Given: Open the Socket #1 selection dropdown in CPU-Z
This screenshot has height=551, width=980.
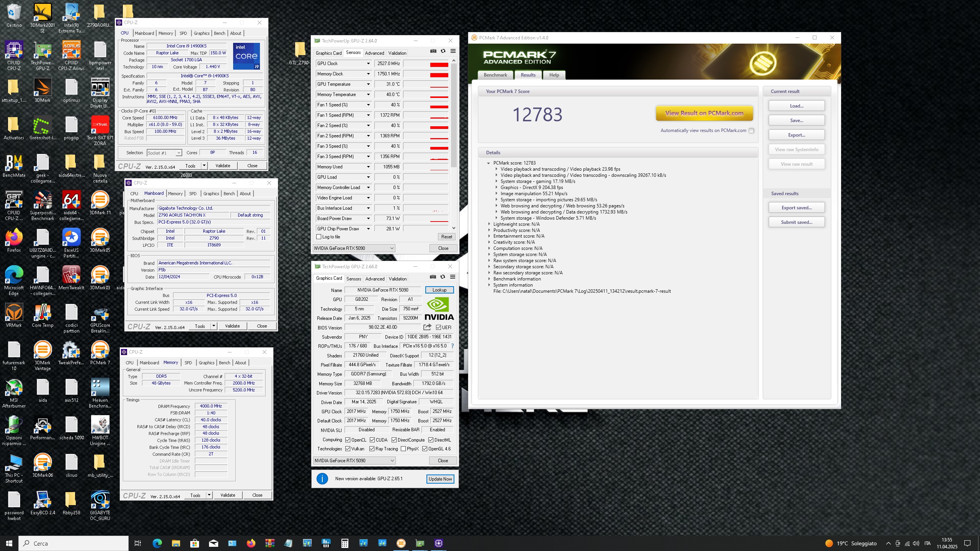Looking at the screenshot, I should coord(164,153).
